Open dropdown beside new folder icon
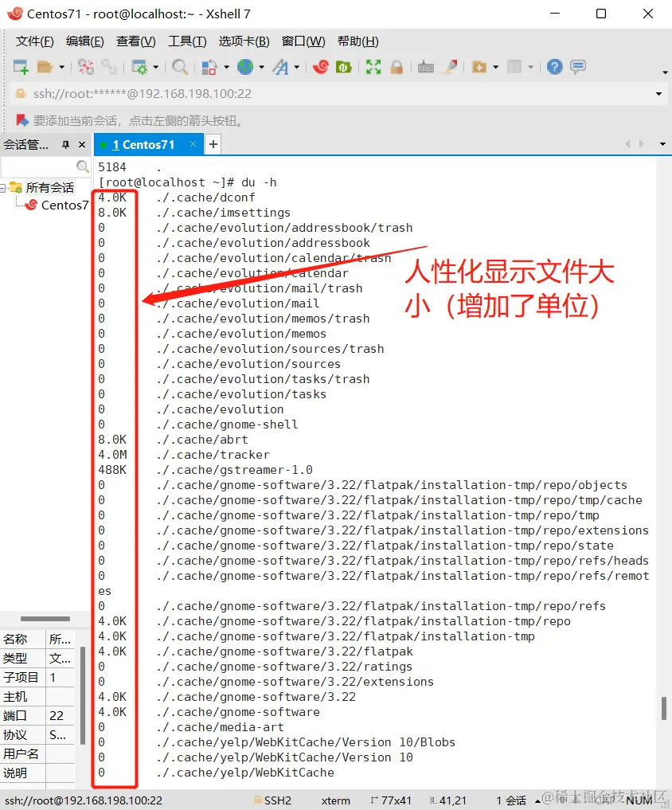 [496, 67]
